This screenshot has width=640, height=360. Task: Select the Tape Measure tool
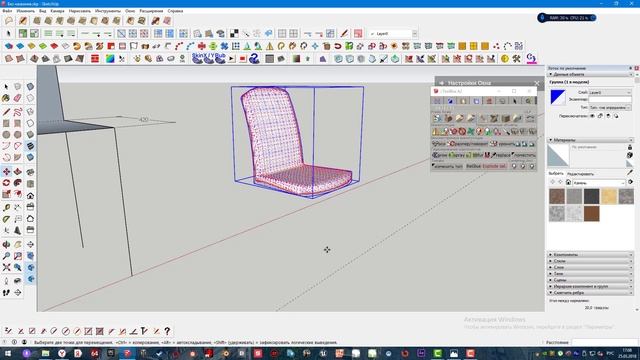[x=6, y=207]
